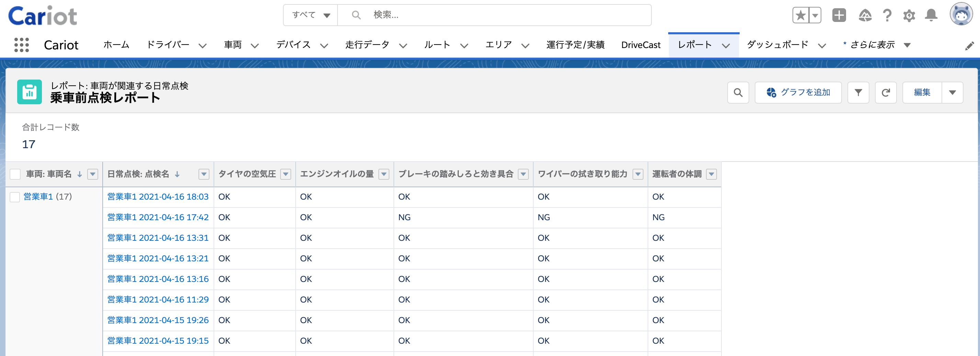Open the 点検名 column menu

tap(204, 174)
